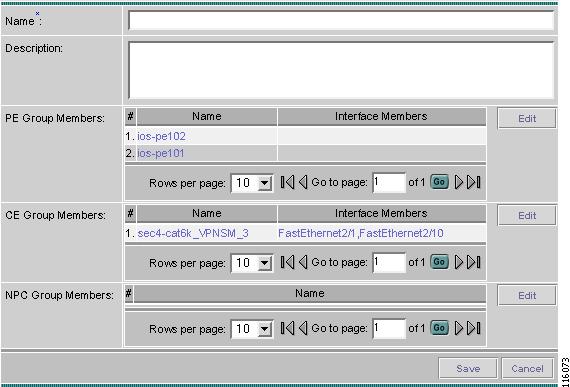
Task: Cancel the group form
Action: click(x=527, y=368)
